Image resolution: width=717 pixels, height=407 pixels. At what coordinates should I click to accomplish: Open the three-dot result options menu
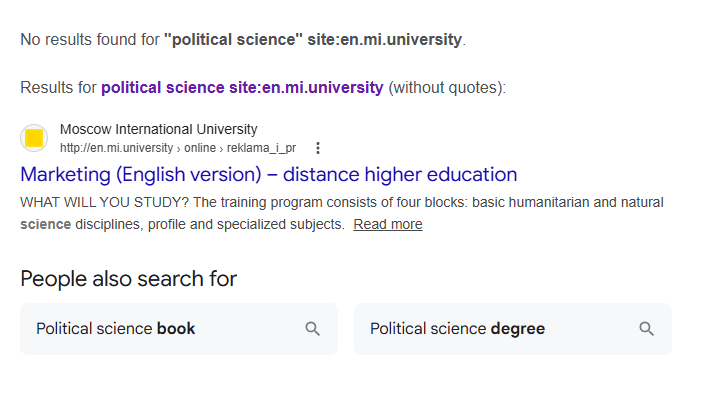(x=318, y=148)
